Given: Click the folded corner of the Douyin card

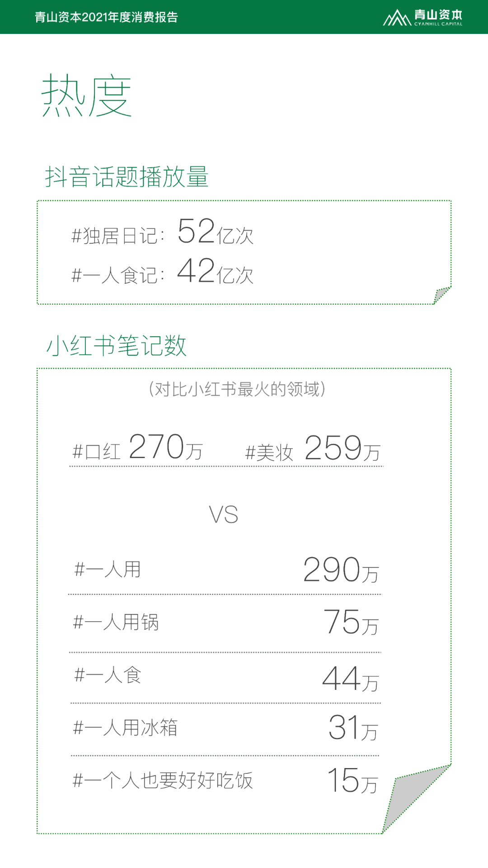Looking at the screenshot, I should [442, 295].
